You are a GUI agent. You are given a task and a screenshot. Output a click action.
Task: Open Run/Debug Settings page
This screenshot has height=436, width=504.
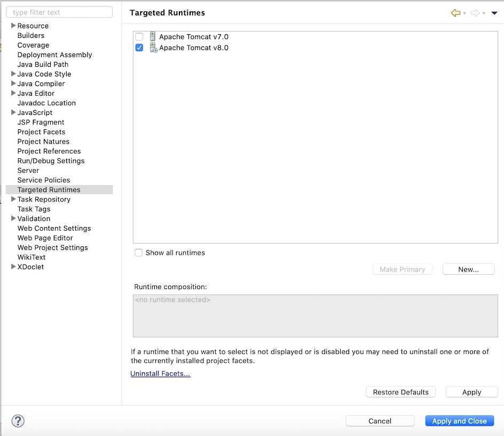(x=51, y=161)
